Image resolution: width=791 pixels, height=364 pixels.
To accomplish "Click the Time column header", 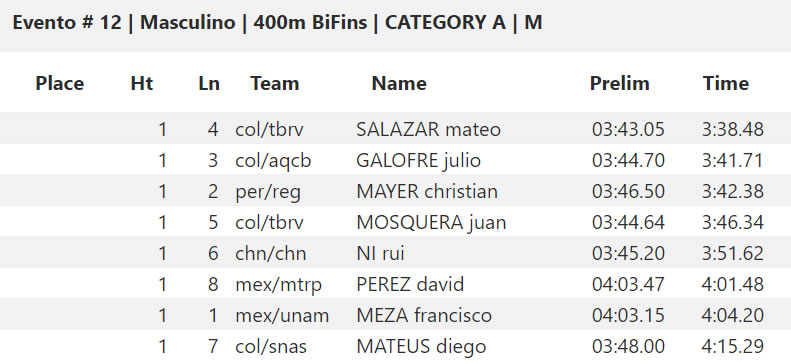I will (x=726, y=83).
